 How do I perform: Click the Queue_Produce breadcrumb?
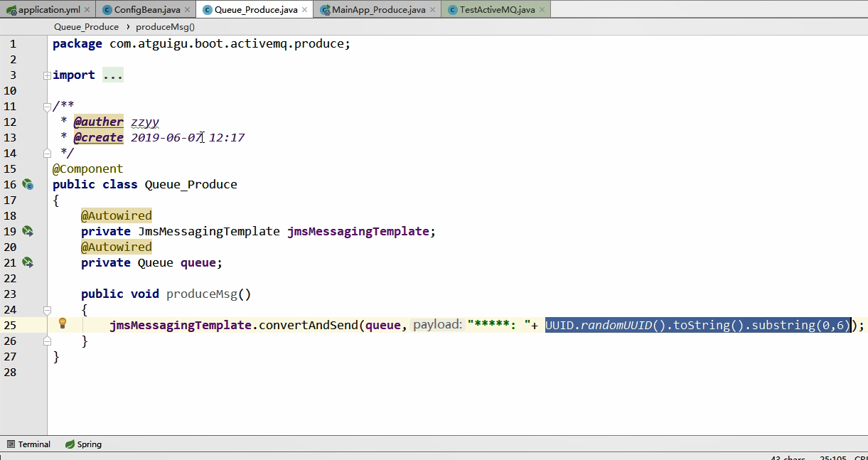[x=86, y=26]
